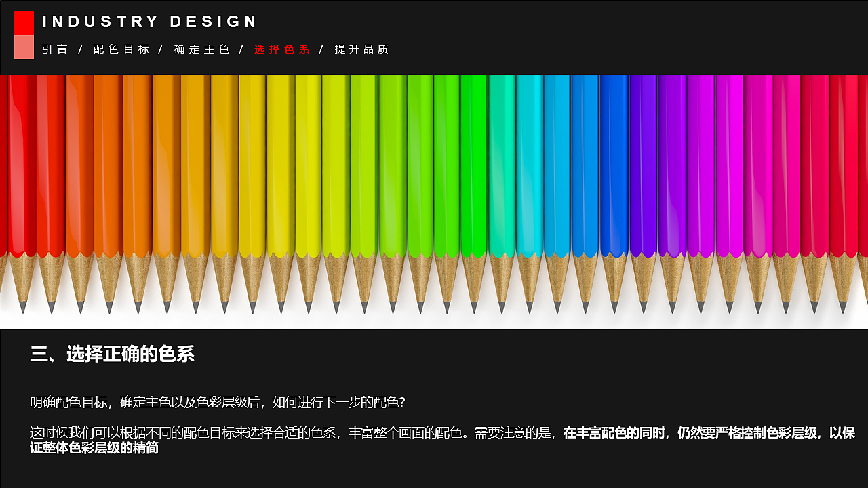Image resolution: width=868 pixels, height=488 pixels.
Task: Go to the 配色目标 breadcrumb item
Action: [x=121, y=49]
